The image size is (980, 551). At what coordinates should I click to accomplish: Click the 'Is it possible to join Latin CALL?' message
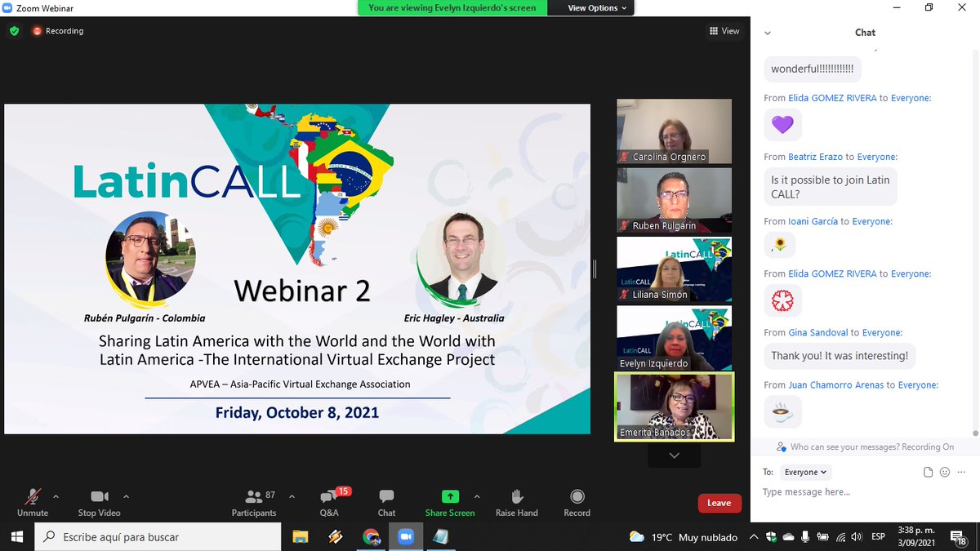click(830, 187)
